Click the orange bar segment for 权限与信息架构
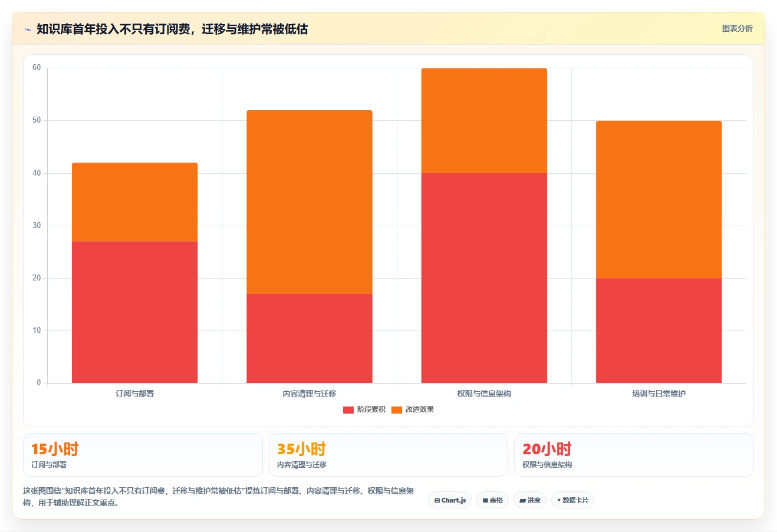Viewport: 777px width, 532px height. tap(484, 121)
